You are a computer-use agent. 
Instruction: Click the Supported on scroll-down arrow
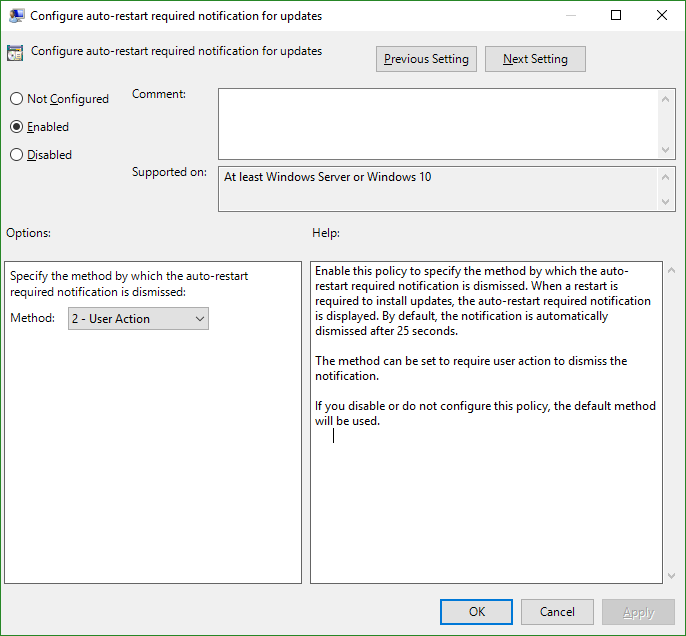[665, 202]
